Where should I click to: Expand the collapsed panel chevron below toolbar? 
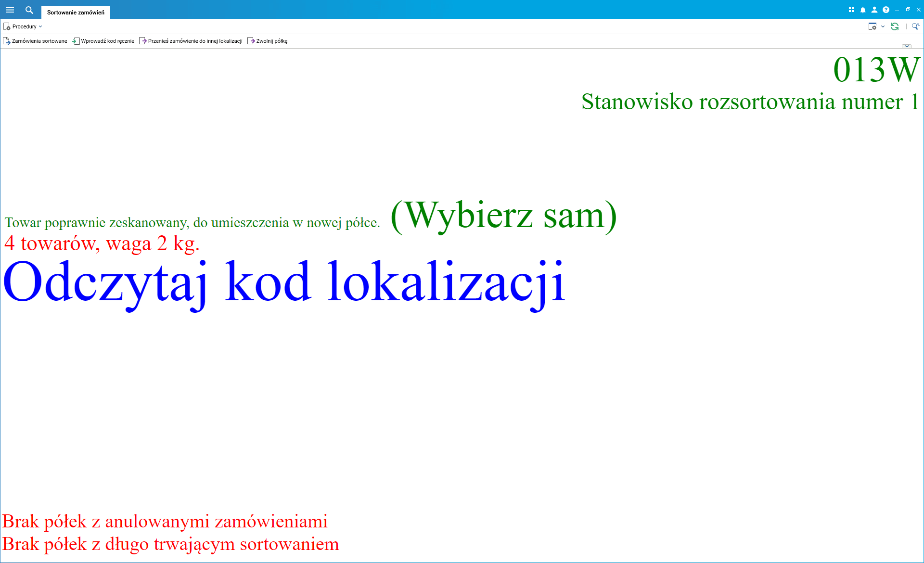pos(907,46)
